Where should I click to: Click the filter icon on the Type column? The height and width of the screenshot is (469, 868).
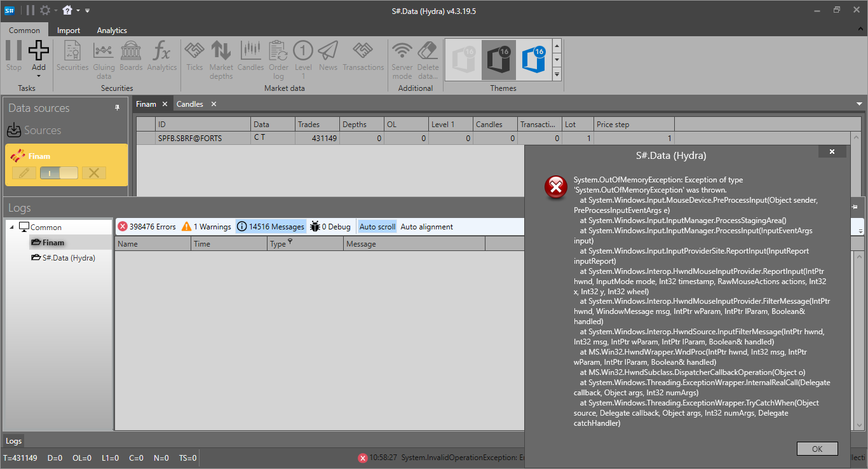pos(290,241)
